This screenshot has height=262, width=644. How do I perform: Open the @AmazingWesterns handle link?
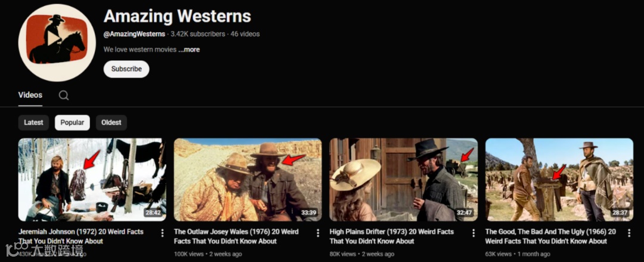click(x=134, y=34)
